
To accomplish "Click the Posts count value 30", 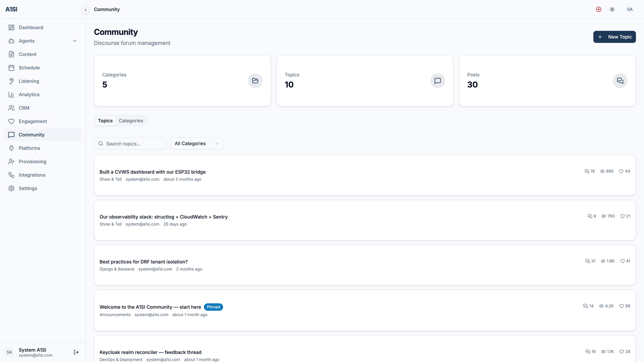I will [472, 84].
